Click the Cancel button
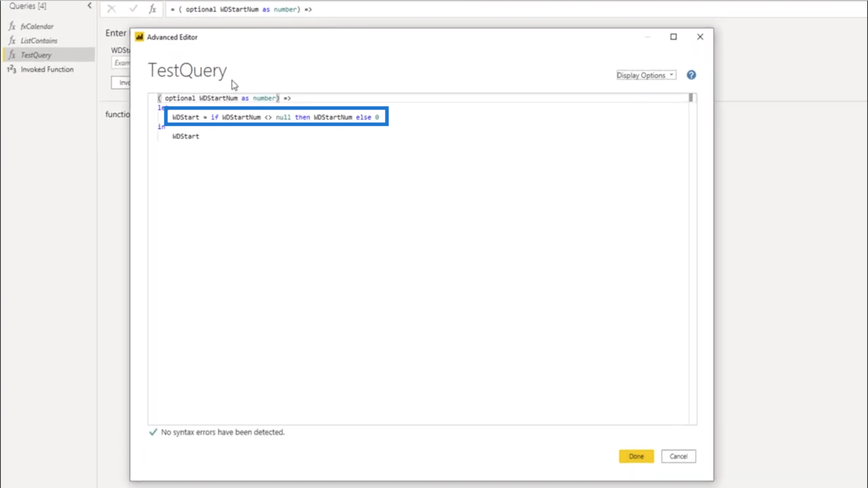 (678, 456)
